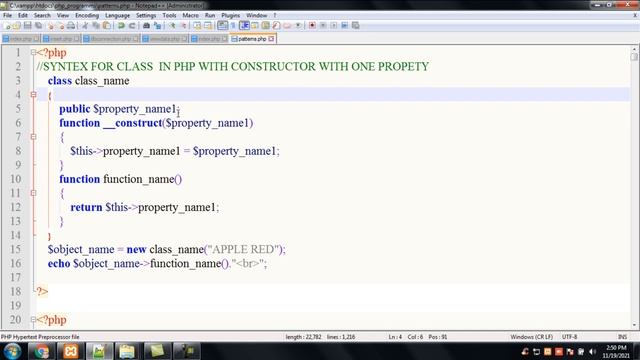Screen dimensions: 640x360
Task: Open XAMPP from the taskbar
Action: point(70,351)
